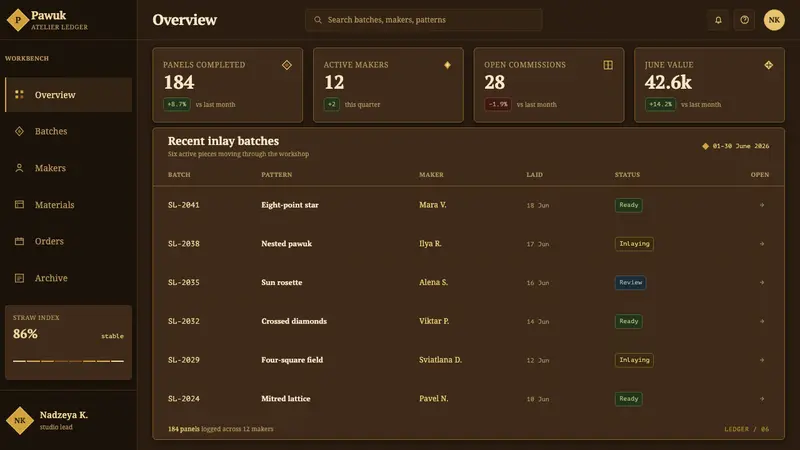Click the date range diamond marker icon
The height and width of the screenshot is (450, 800).
[706, 146]
